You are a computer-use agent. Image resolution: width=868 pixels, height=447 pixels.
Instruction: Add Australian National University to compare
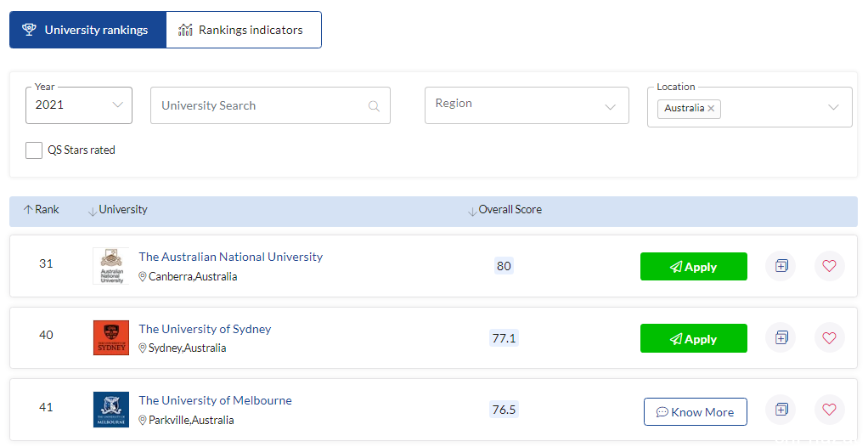781,266
